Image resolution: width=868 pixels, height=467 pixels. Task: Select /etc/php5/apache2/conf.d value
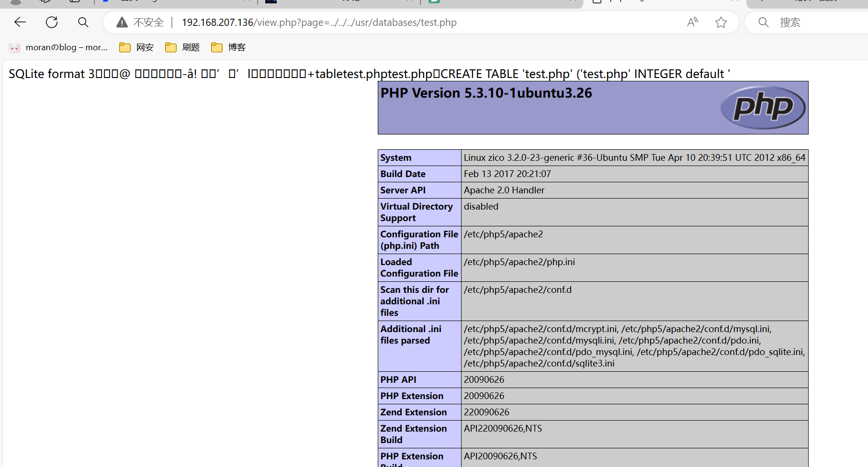(518, 290)
